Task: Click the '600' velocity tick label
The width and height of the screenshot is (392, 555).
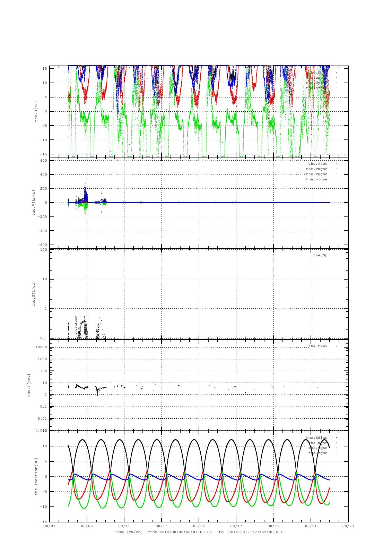Action: 43,160
